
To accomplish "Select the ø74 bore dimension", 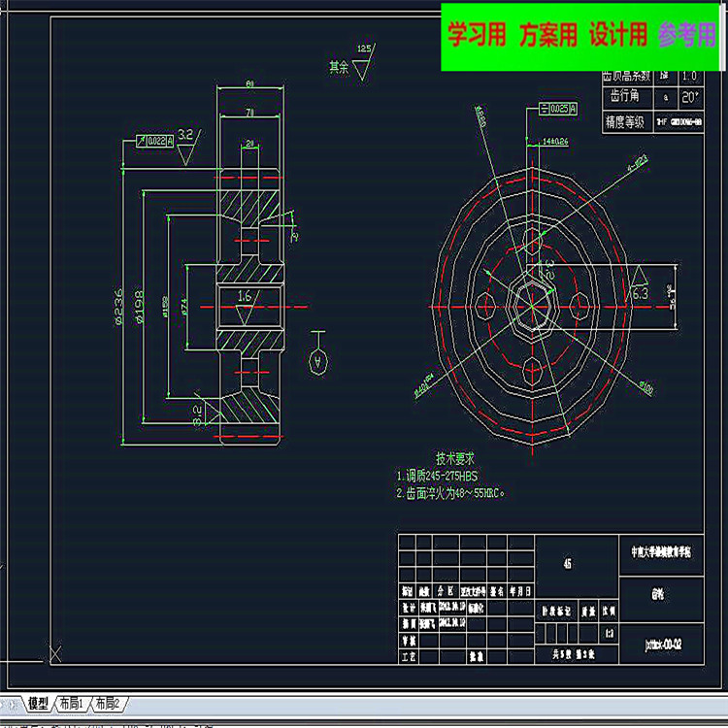I will 184,307.
